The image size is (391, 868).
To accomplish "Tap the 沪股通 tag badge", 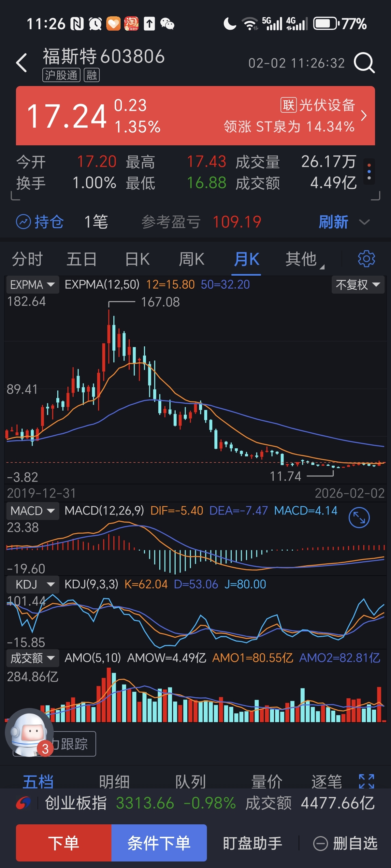I will (x=61, y=75).
